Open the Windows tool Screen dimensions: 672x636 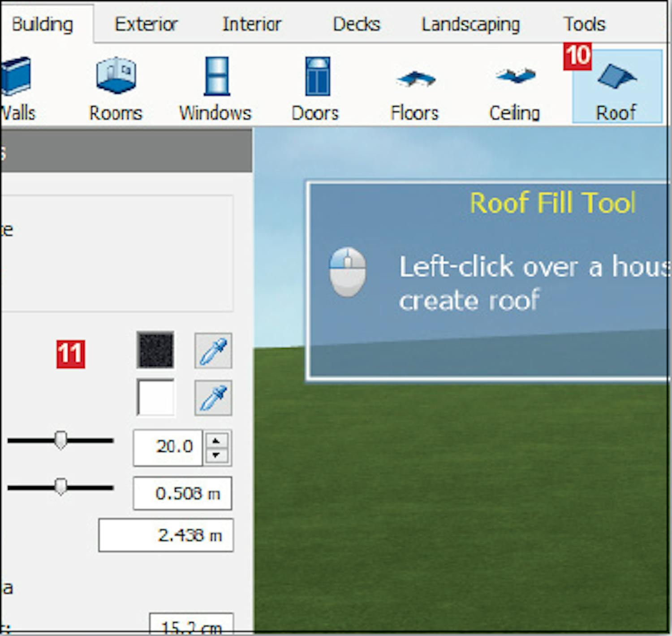[x=215, y=87]
